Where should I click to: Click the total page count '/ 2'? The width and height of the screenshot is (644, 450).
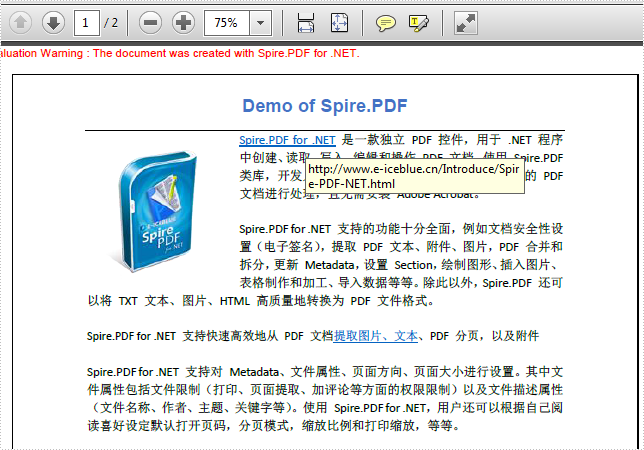coord(111,22)
